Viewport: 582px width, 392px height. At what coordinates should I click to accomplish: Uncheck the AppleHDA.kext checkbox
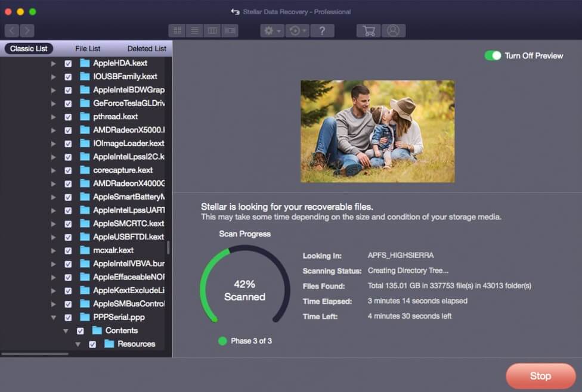click(68, 63)
